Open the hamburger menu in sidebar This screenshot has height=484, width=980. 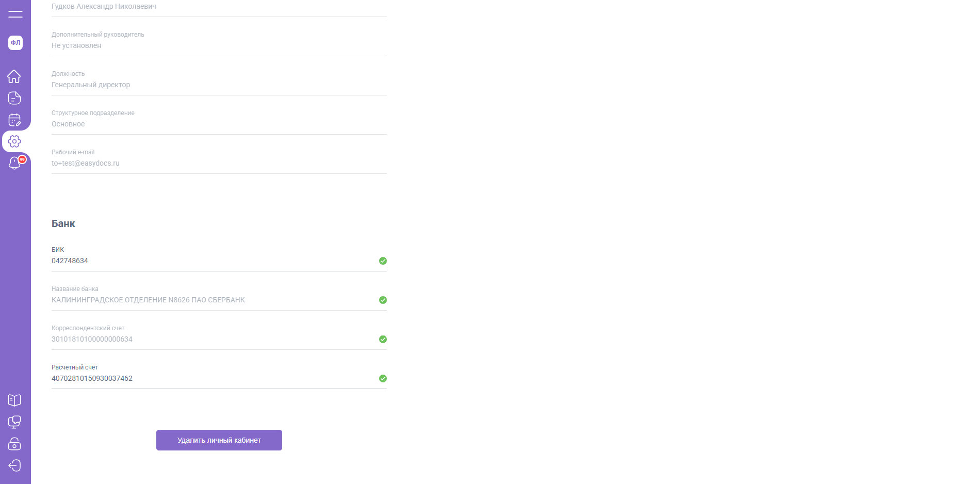pyautogui.click(x=15, y=14)
